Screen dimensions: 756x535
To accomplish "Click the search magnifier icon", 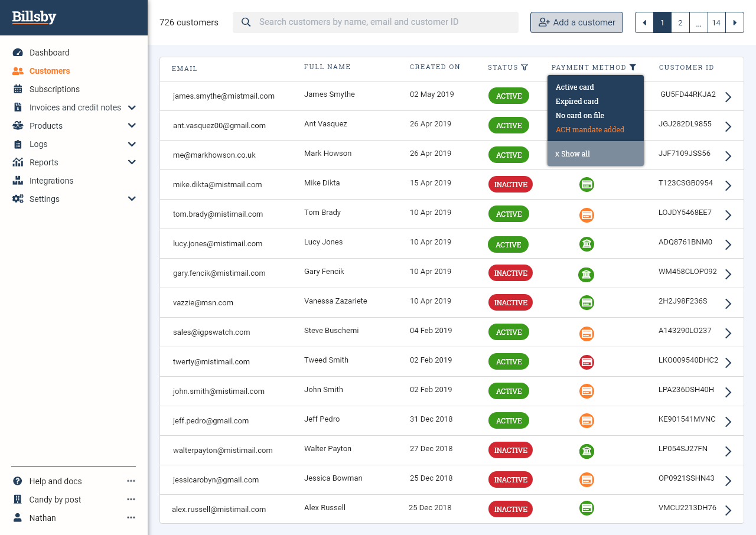I will 246,22.
